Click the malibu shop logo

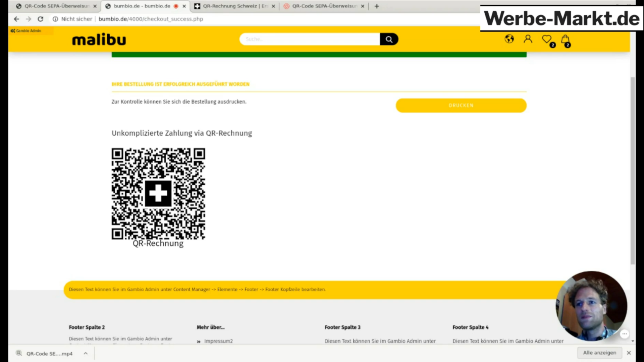point(99,40)
